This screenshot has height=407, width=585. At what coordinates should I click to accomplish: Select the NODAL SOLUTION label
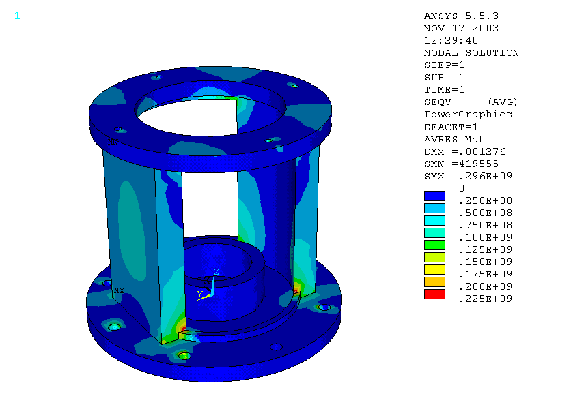pos(471,53)
